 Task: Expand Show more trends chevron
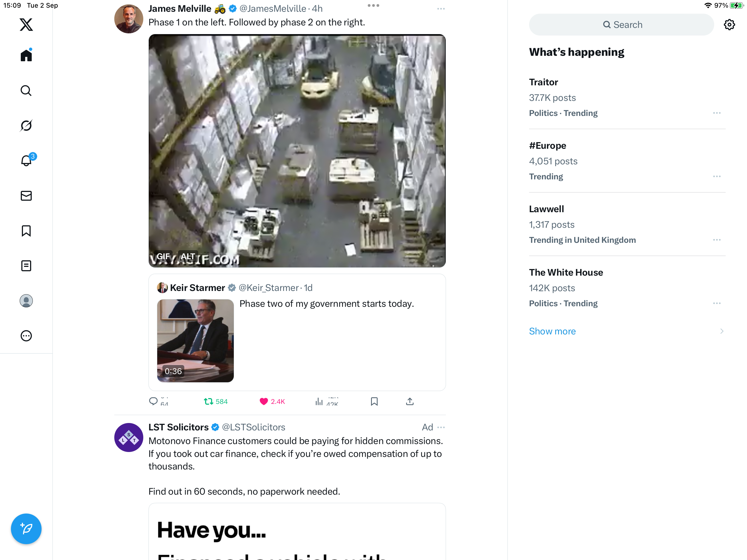click(722, 331)
